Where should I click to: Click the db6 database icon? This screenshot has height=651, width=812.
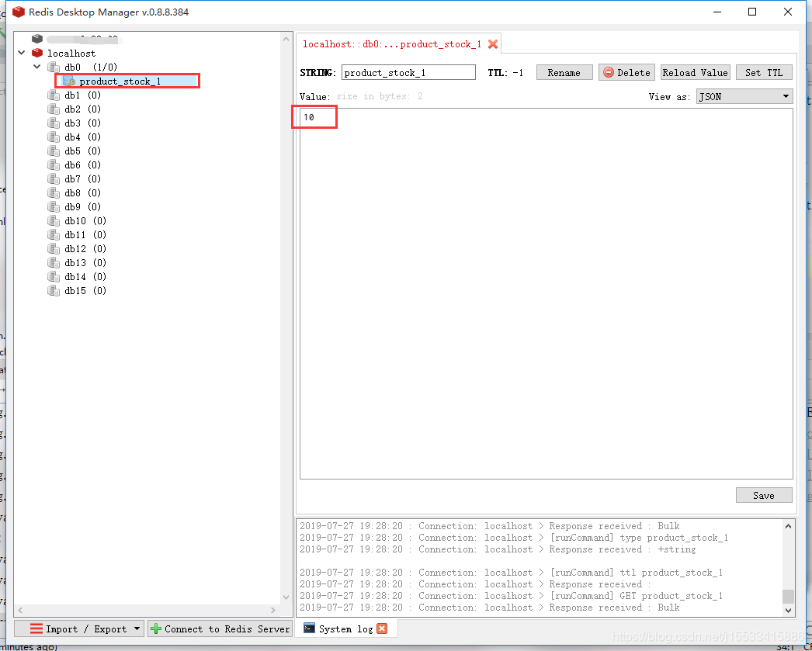point(54,164)
